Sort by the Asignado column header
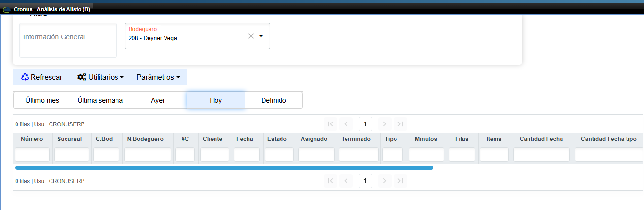Viewport: 644px width, 210px height. pos(316,139)
